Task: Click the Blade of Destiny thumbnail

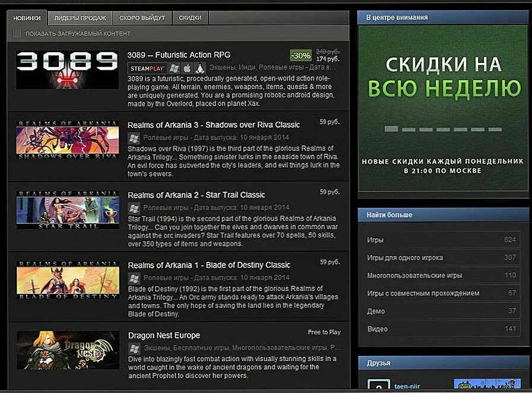Action: click(x=68, y=280)
